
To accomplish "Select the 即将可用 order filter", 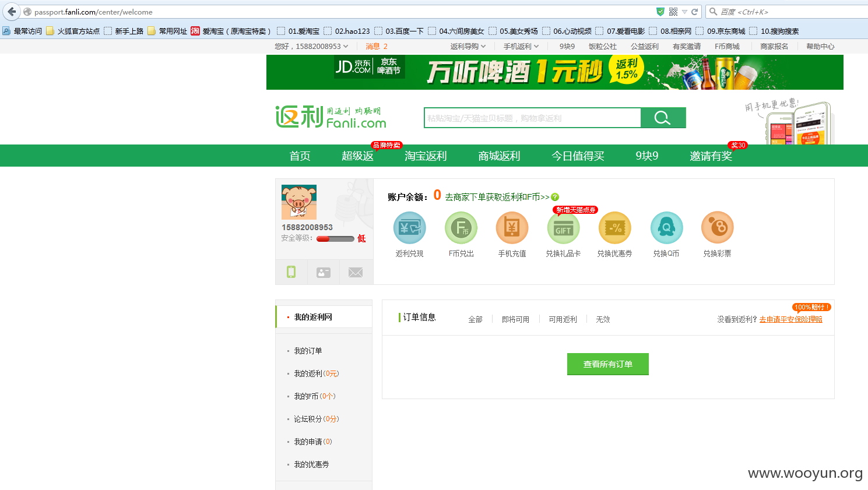I will click(x=515, y=319).
